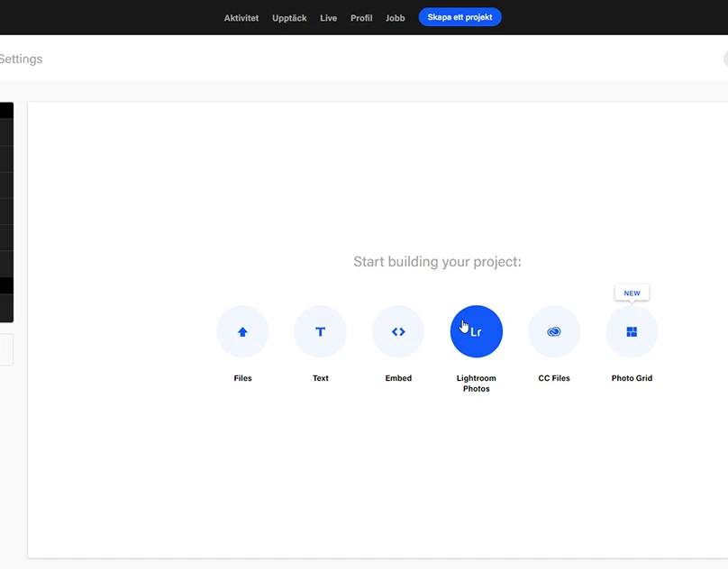The height and width of the screenshot is (569, 728).
Task: Click the Embed code icon
Action: point(398,331)
